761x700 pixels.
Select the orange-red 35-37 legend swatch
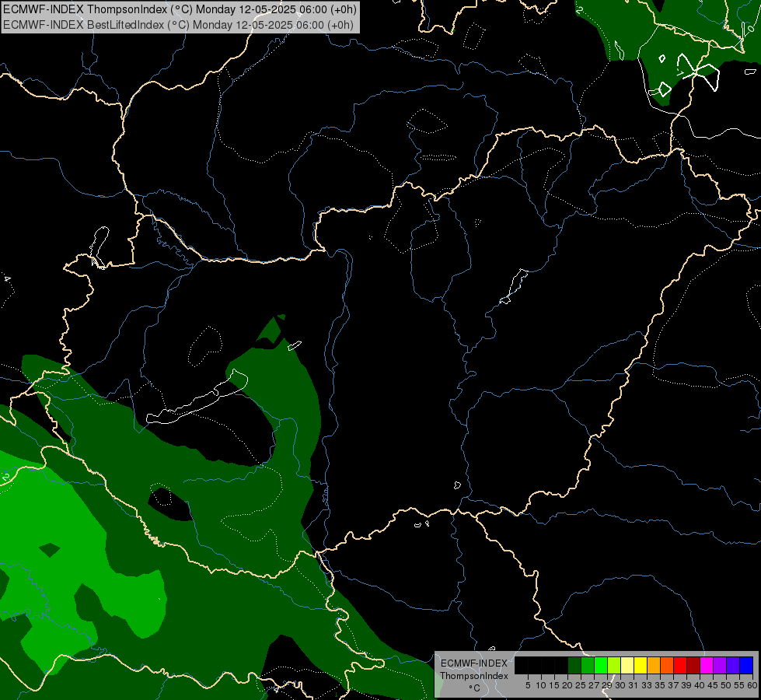(667, 665)
